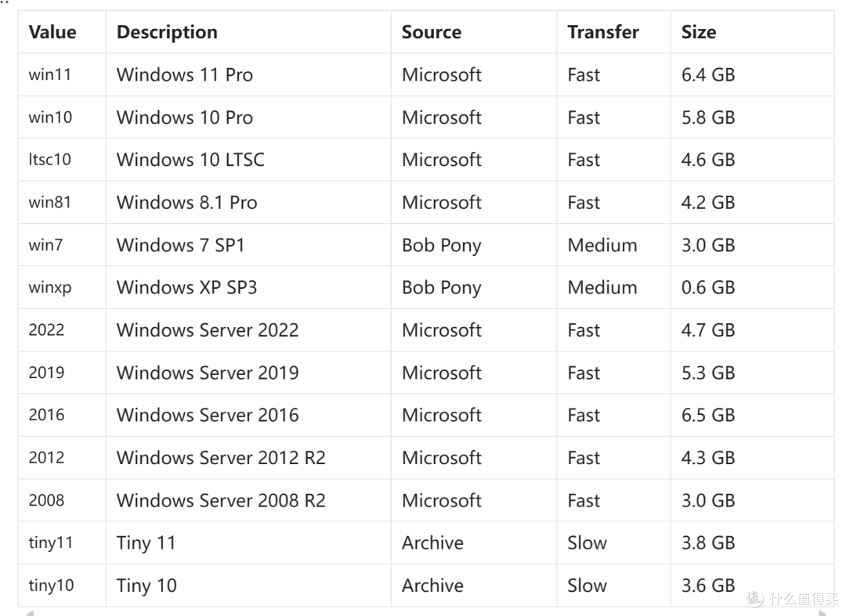Click the Windows Server 2012 R2 entry

click(x=220, y=458)
